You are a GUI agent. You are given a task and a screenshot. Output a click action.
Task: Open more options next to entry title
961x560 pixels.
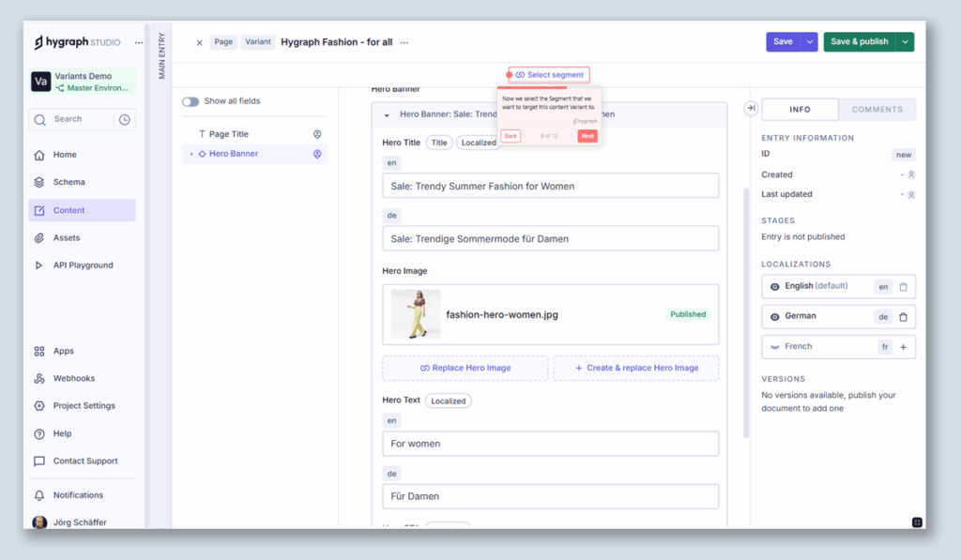(x=404, y=42)
